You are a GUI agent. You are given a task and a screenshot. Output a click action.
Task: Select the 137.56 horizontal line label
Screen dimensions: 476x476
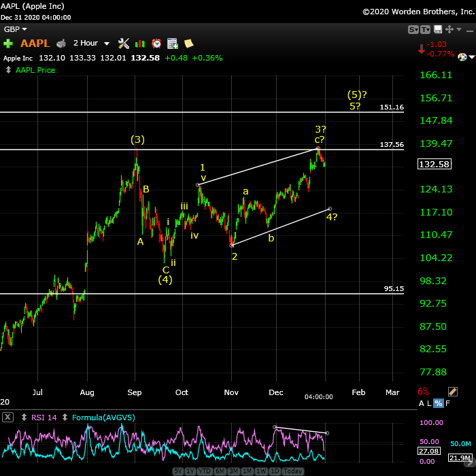click(x=392, y=144)
